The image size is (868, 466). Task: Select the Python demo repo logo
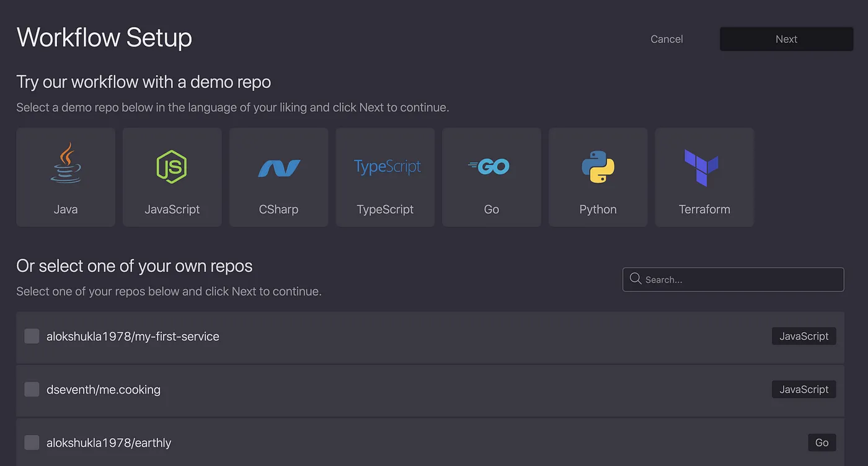[x=598, y=167]
